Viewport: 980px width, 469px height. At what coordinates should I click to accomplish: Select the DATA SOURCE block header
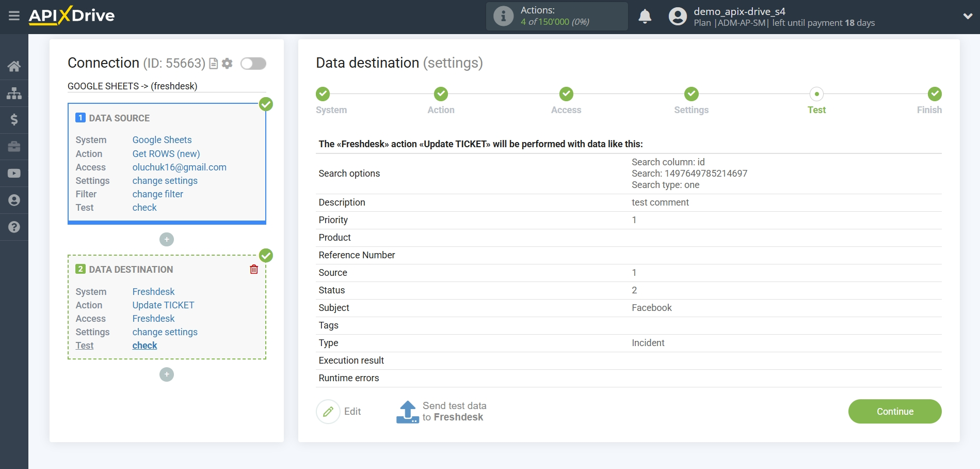point(119,118)
